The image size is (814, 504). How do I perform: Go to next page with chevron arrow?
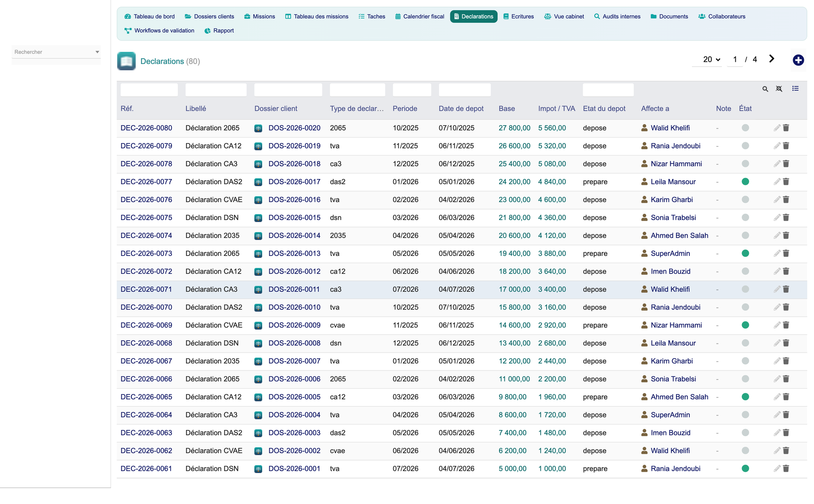click(772, 59)
